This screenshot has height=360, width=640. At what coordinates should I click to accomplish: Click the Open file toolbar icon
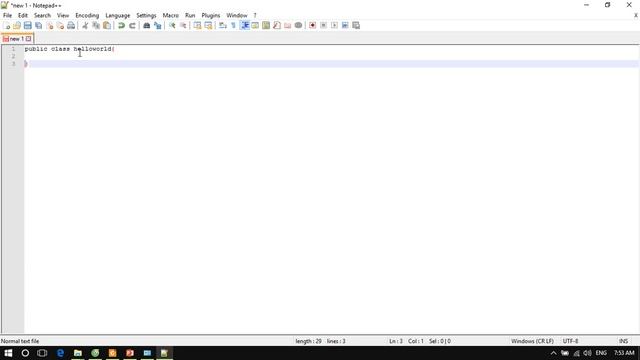coord(17,25)
